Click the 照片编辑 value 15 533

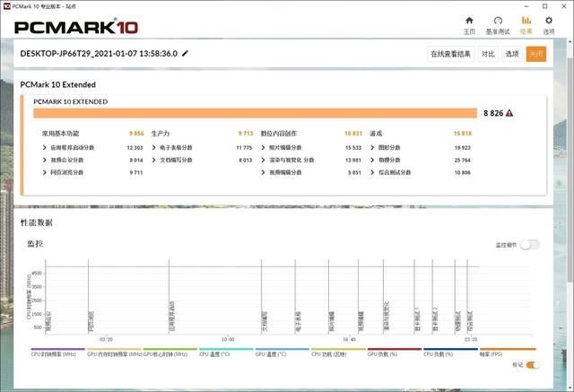click(353, 147)
